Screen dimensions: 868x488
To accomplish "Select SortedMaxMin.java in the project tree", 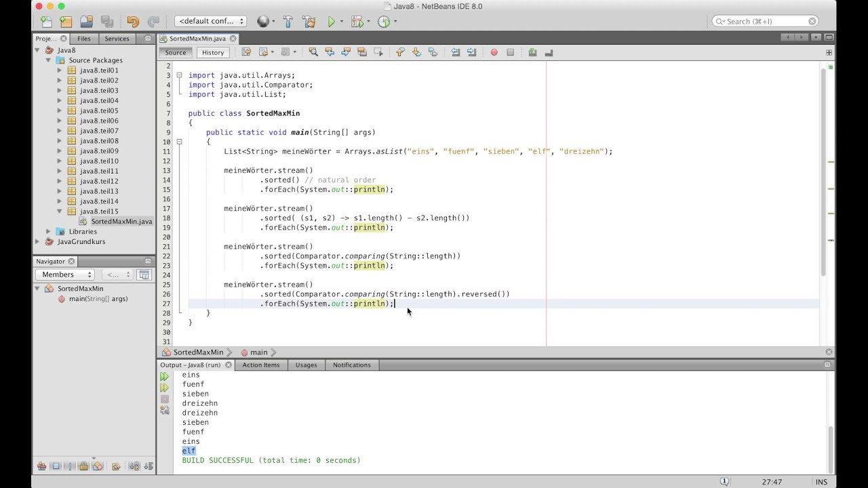I will click(x=121, y=222).
